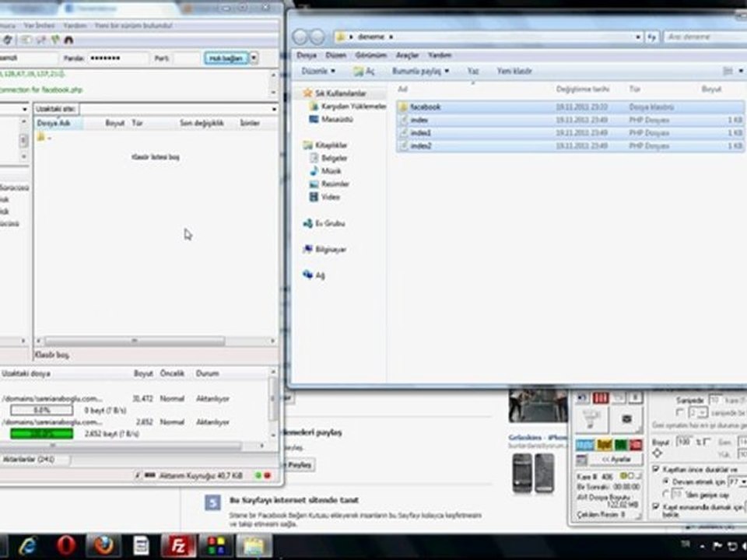
Task: Open Internet Explorer from taskbar
Action: pyautogui.click(x=28, y=546)
